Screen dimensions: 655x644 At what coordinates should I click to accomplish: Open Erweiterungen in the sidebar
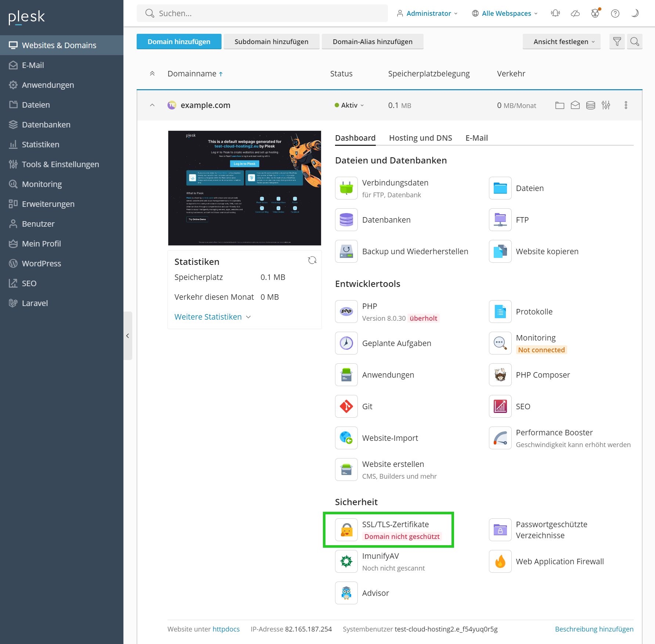62,204
